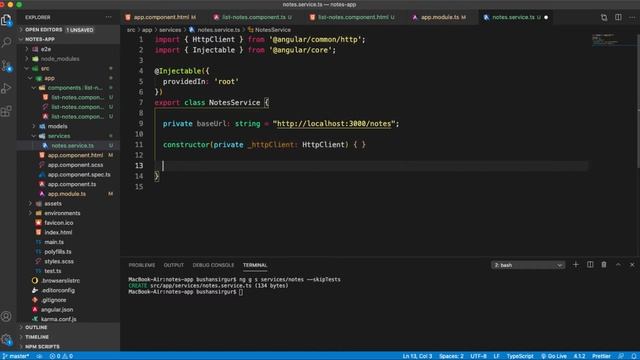This screenshot has width=640, height=360.
Task: Expand the Outline section
Action: pyautogui.click(x=36, y=327)
